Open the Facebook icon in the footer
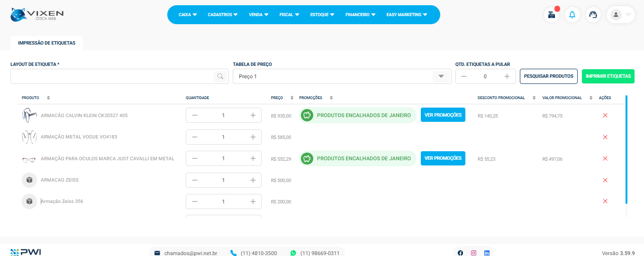The width and height of the screenshot is (644, 256). coord(460,253)
